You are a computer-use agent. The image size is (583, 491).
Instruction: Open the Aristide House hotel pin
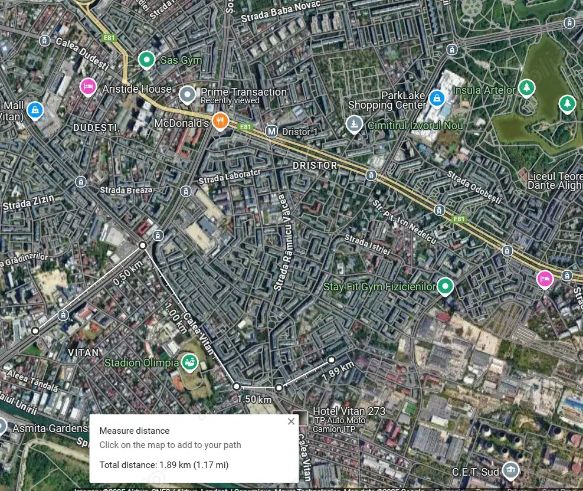pyautogui.click(x=88, y=87)
